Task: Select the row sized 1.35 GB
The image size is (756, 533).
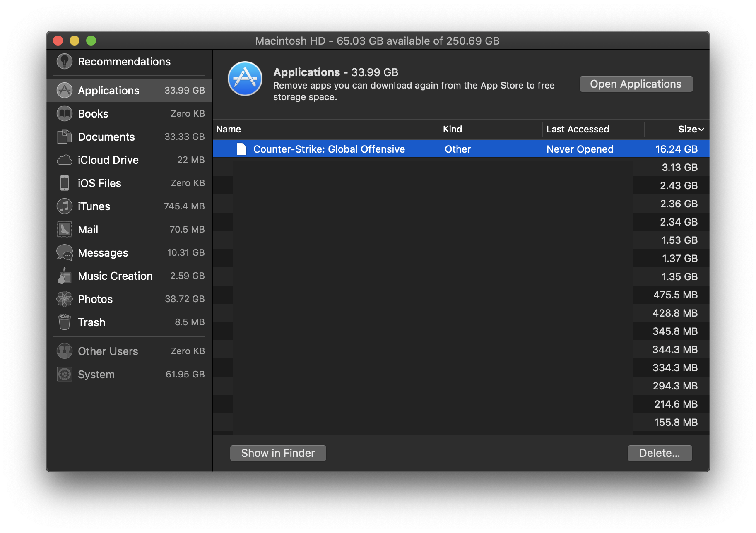Action: pos(461,276)
